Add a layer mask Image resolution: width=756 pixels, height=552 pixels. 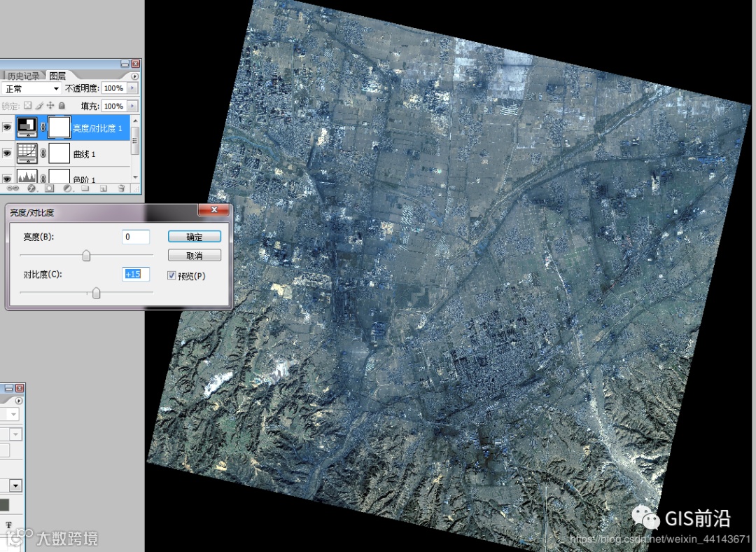point(49,188)
